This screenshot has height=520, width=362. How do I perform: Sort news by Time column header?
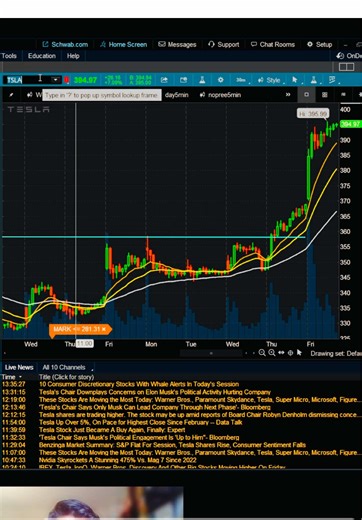pos(12,377)
